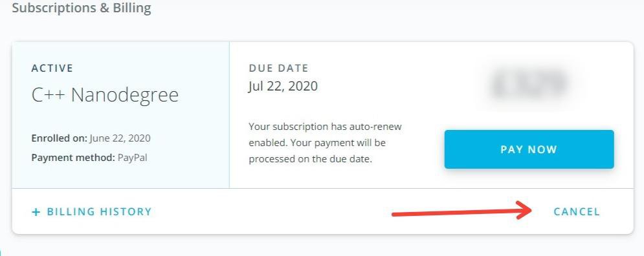Cancel the C++ Nanodegree subscription
The height and width of the screenshot is (256, 644).
click(577, 211)
